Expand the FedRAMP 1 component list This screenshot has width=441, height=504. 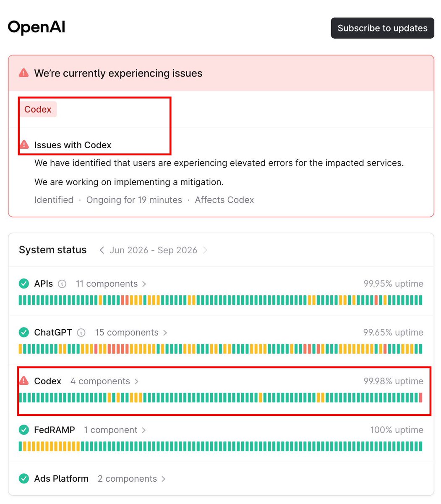coord(115,430)
